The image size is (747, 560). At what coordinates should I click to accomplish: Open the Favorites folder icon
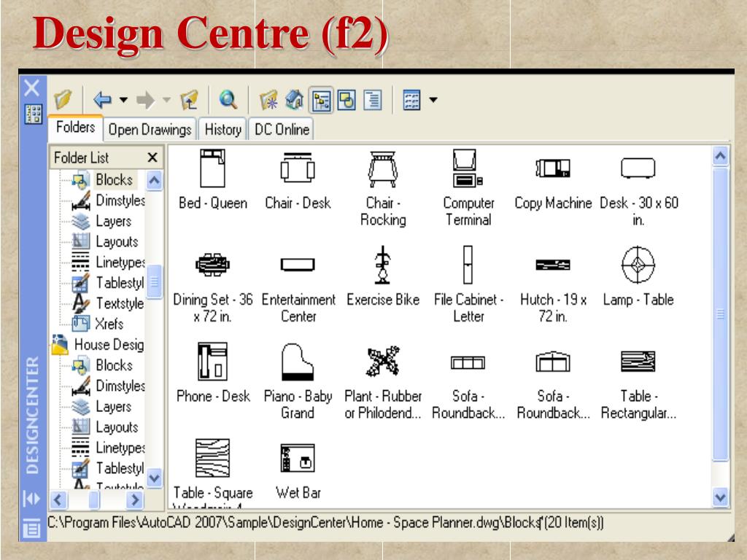pos(268,99)
